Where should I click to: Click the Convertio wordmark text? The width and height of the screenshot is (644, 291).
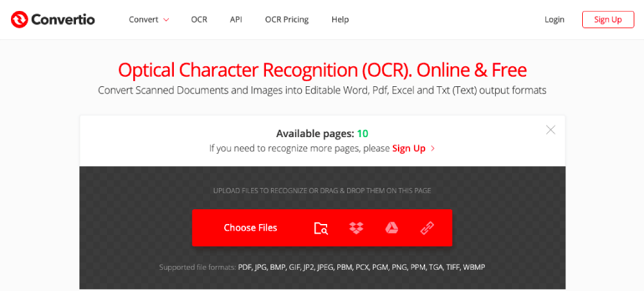[64, 19]
